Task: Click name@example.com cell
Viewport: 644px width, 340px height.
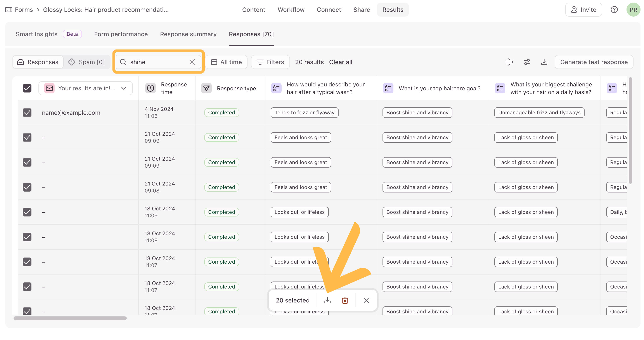Action: 71,113
